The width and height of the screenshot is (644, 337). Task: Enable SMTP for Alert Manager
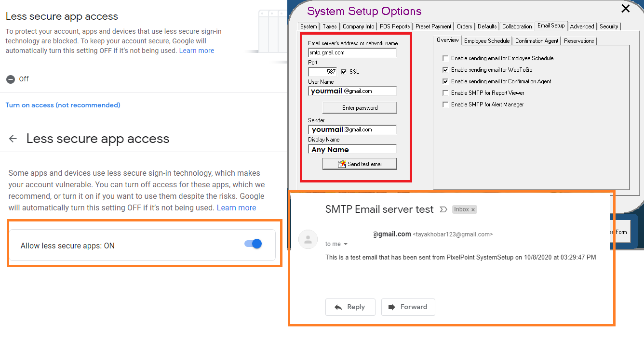click(x=445, y=104)
